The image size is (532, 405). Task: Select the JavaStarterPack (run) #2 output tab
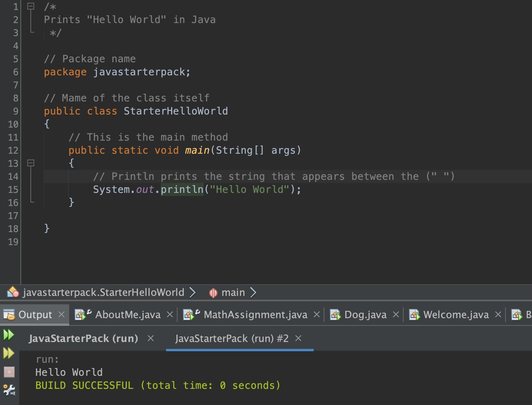[232, 339]
